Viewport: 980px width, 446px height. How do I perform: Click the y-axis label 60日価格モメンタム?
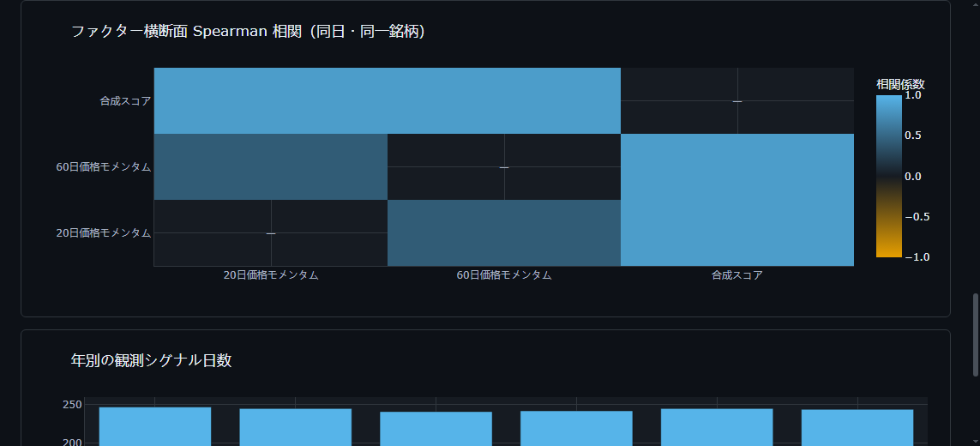(x=103, y=167)
